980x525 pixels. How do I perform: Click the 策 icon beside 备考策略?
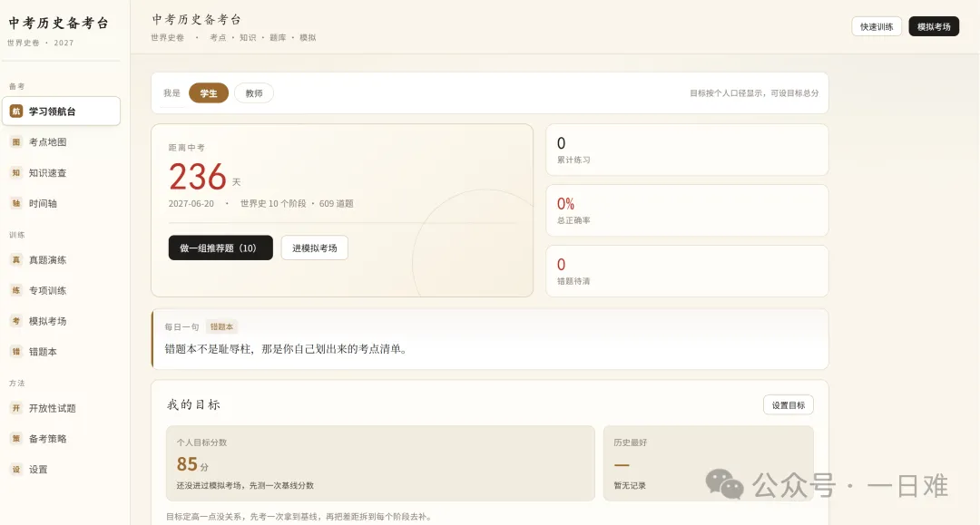click(16, 438)
